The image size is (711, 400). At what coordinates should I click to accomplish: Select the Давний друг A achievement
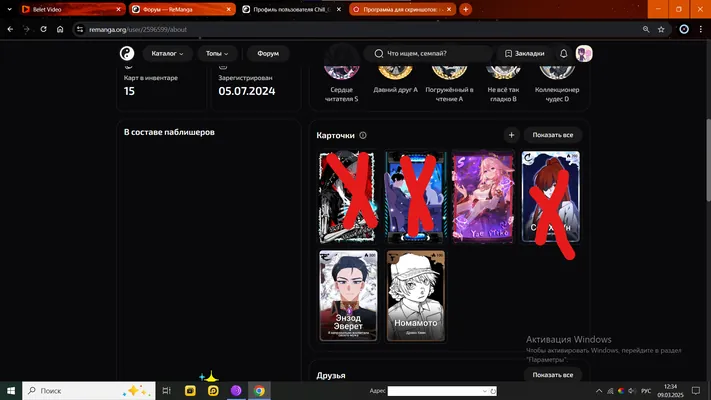point(395,80)
